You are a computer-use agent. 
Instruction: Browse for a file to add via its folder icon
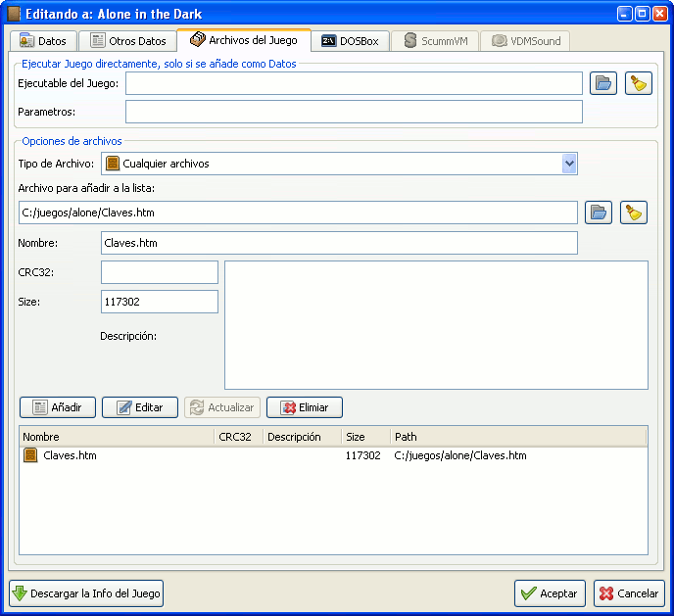click(599, 213)
